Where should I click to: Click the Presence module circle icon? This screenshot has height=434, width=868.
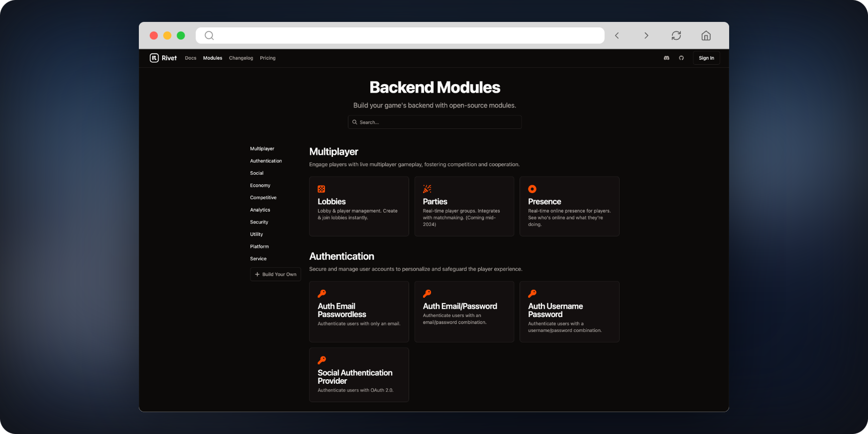(x=532, y=189)
